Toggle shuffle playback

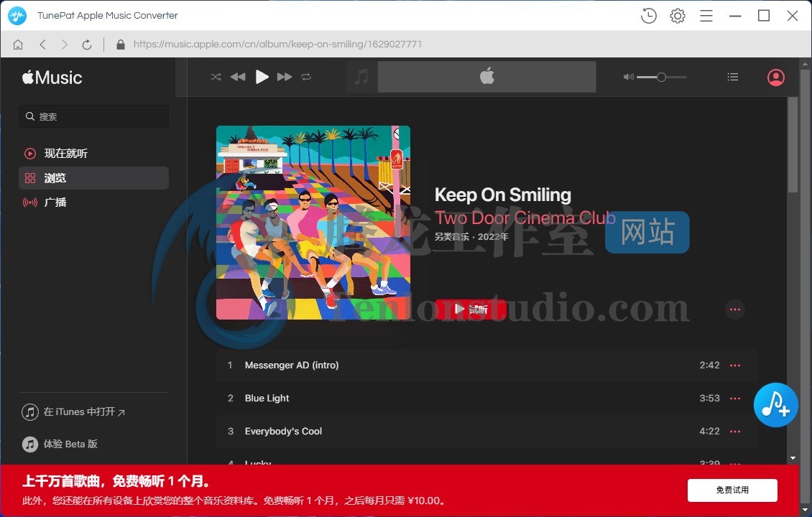click(x=216, y=77)
